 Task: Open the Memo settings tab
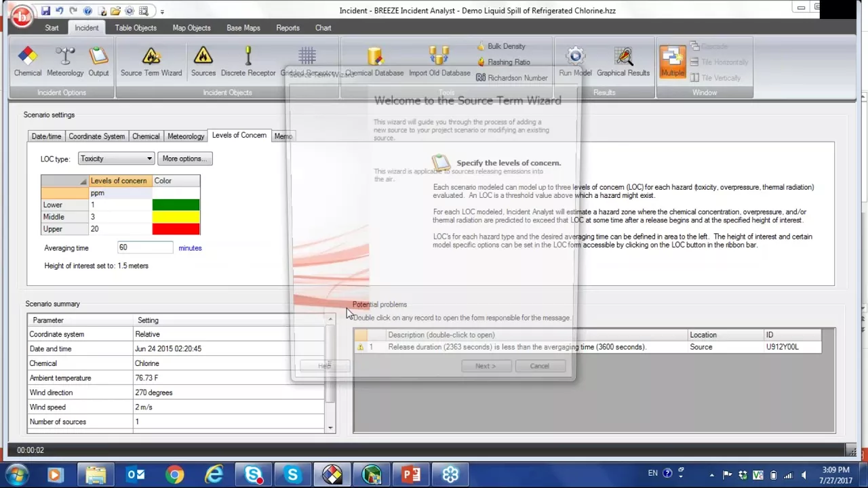(283, 136)
